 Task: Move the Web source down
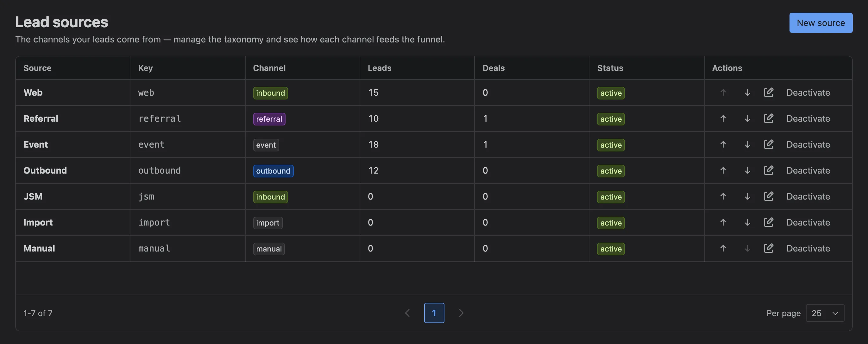pyautogui.click(x=747, y=92)
